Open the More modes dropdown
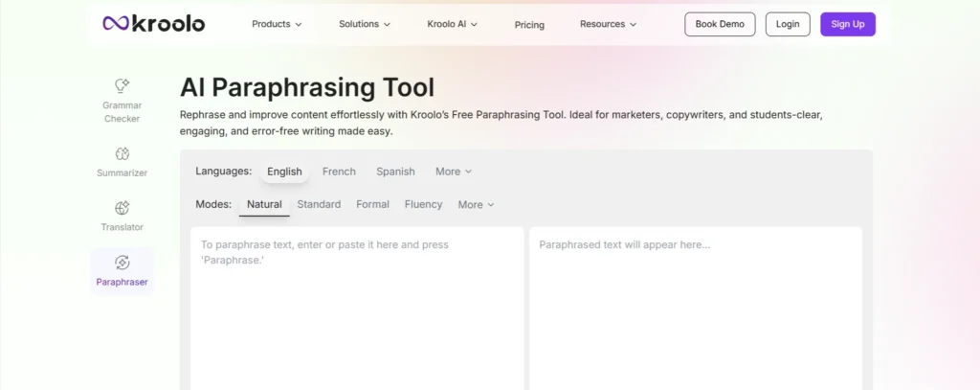Screen dimensions: 980x390 click(x=477, y=205)
